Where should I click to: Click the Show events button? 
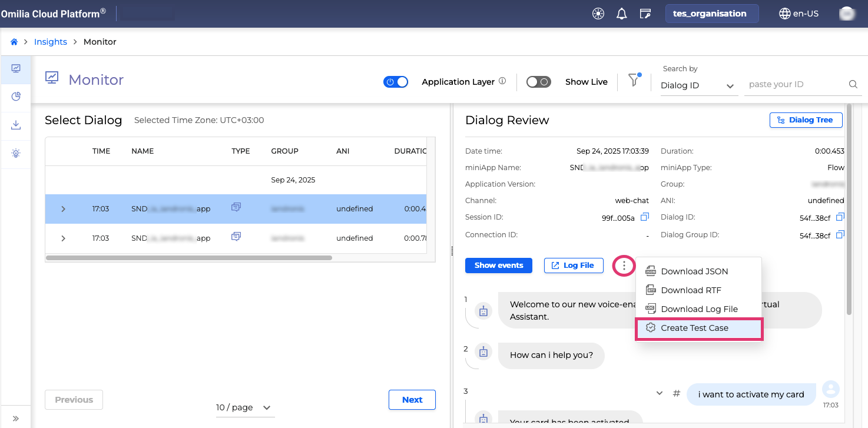coord(498,266)
